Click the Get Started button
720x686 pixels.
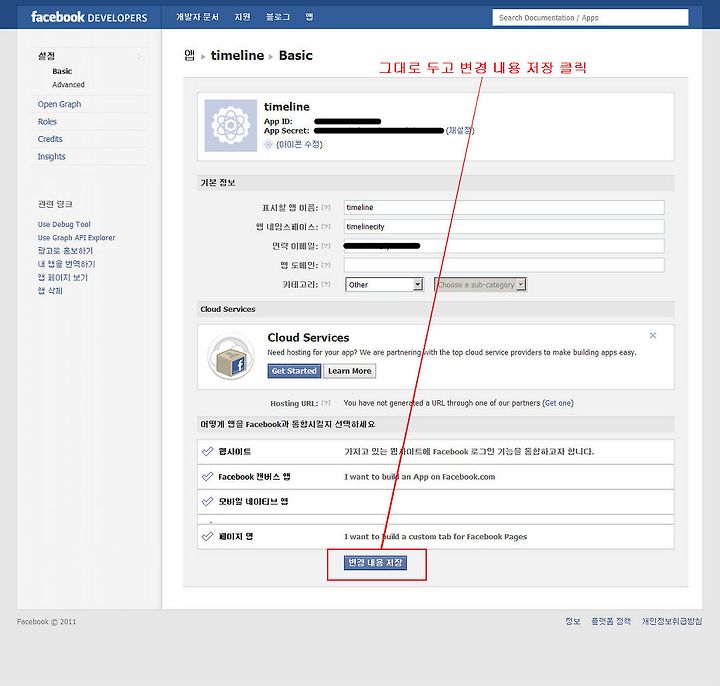click(294, 371)
